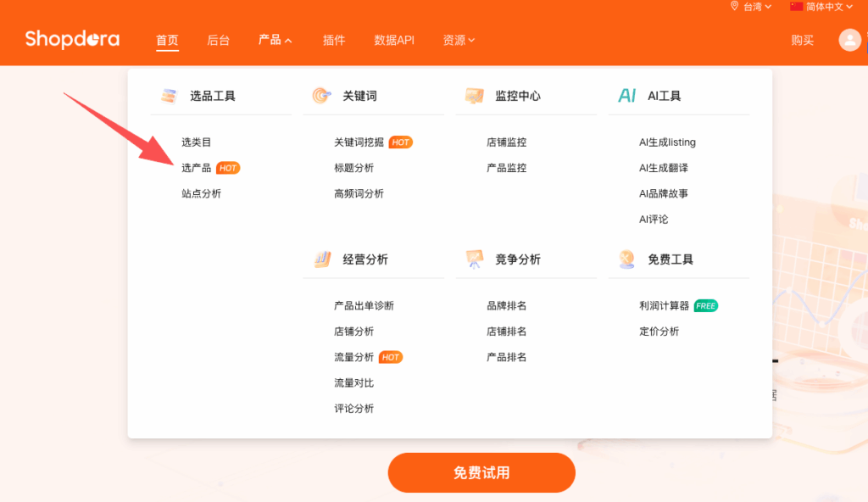Click the 免费工具 category icon
The image size is (868, 502).
tap(627, 259)
